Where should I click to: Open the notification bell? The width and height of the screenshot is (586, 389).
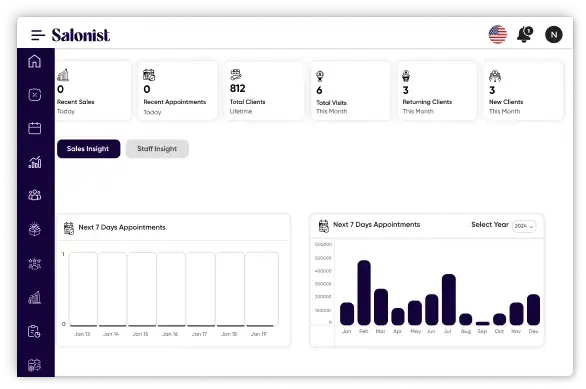(x=525, y=35)
